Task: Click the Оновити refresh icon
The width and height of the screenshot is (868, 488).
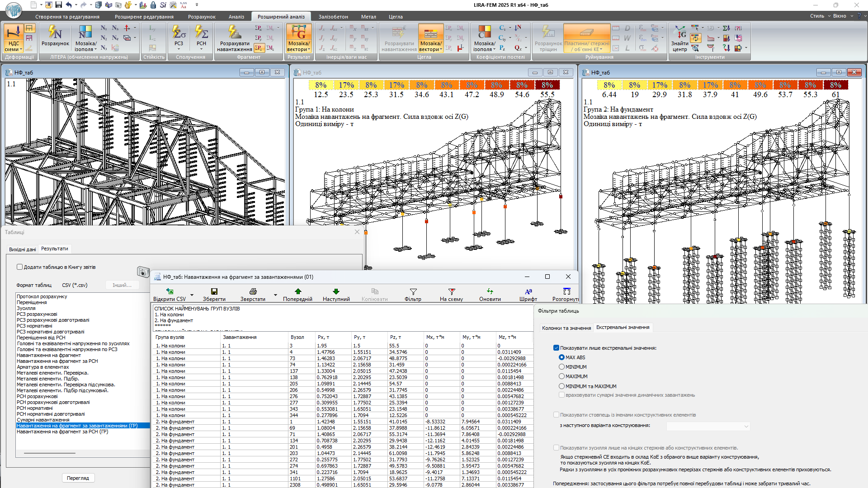Action: coord(490,295)
